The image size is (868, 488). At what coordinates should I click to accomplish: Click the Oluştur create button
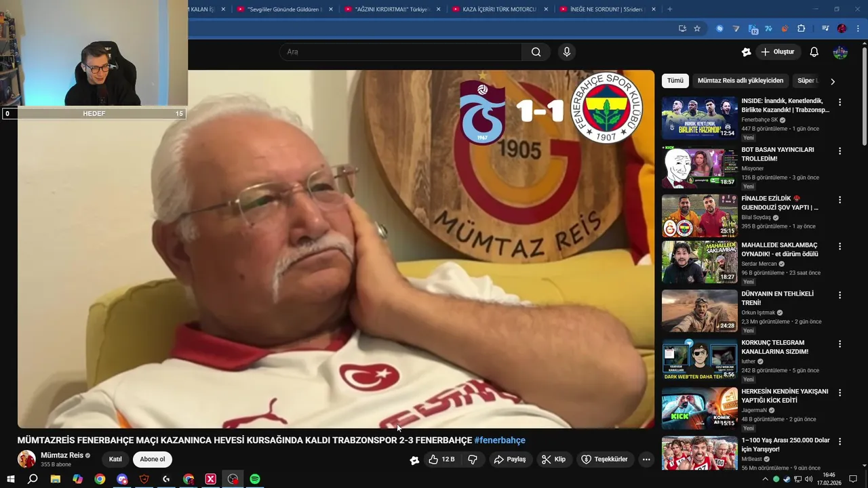coord(778,52)
